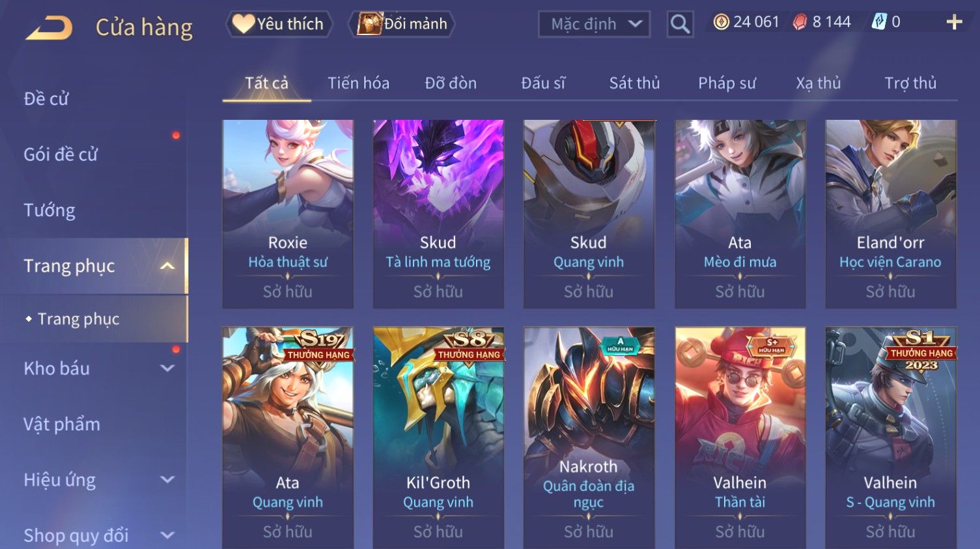Screen dimensions: 980x549
Task: Open Yêu thích favorites heart button
Action: pos(279,24)
